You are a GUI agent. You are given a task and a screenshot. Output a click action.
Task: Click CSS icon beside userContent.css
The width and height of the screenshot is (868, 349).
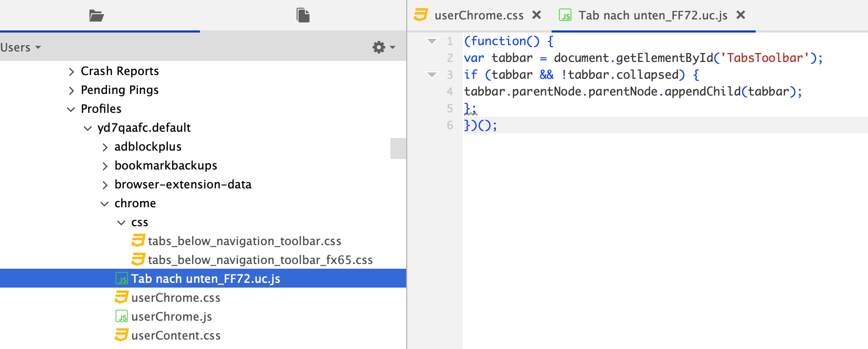tap(122, 335)
